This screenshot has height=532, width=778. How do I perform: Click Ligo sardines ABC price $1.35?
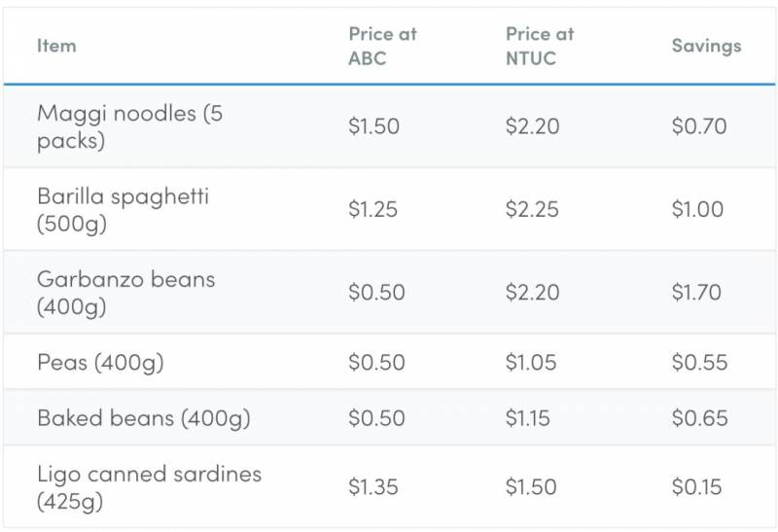(x=373, y=487)
